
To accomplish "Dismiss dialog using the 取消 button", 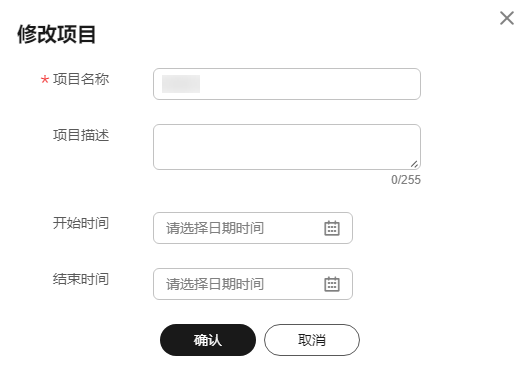I will [x=312, y=340].
